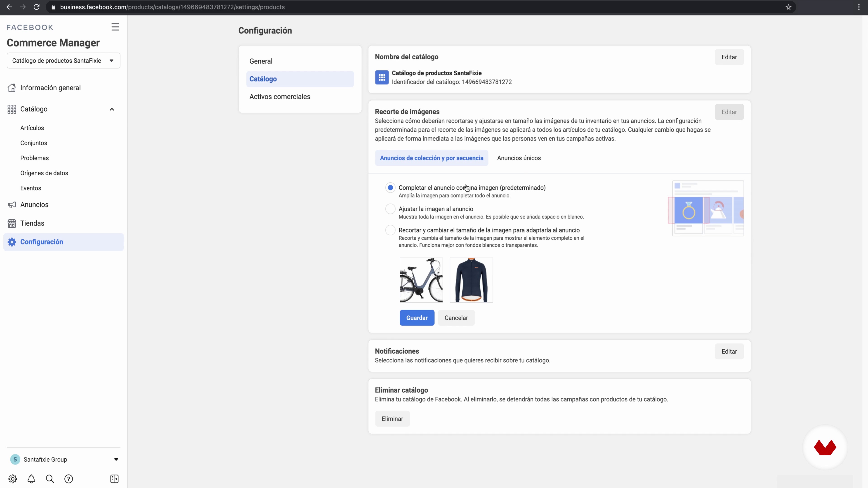Open General settings tab

coord(300,61)
